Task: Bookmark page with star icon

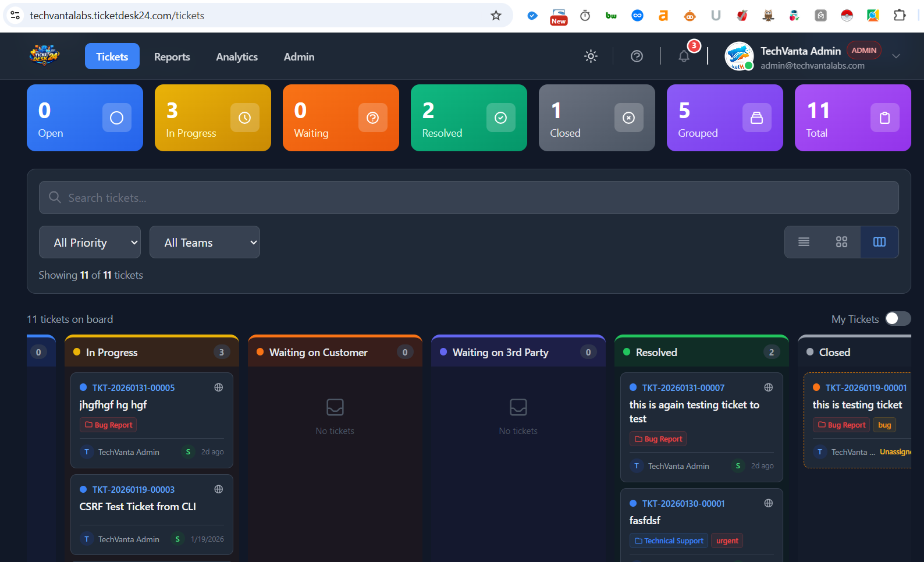Action: 496,16
